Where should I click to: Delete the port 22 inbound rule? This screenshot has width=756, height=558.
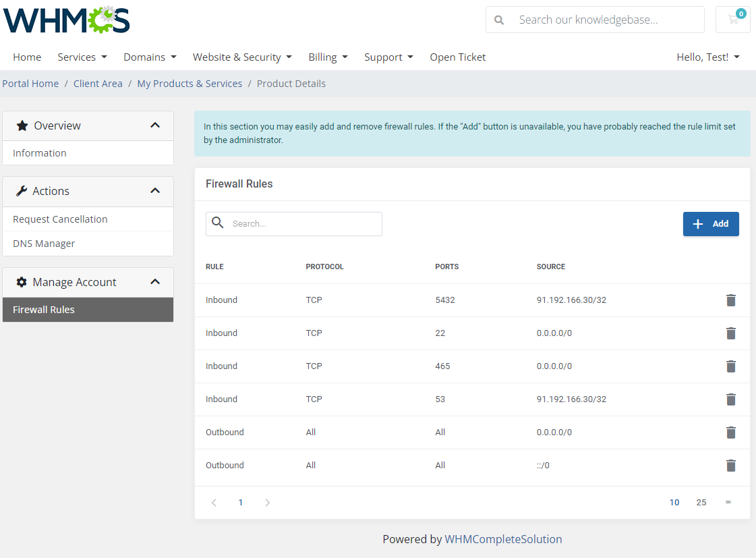[730, 333]
